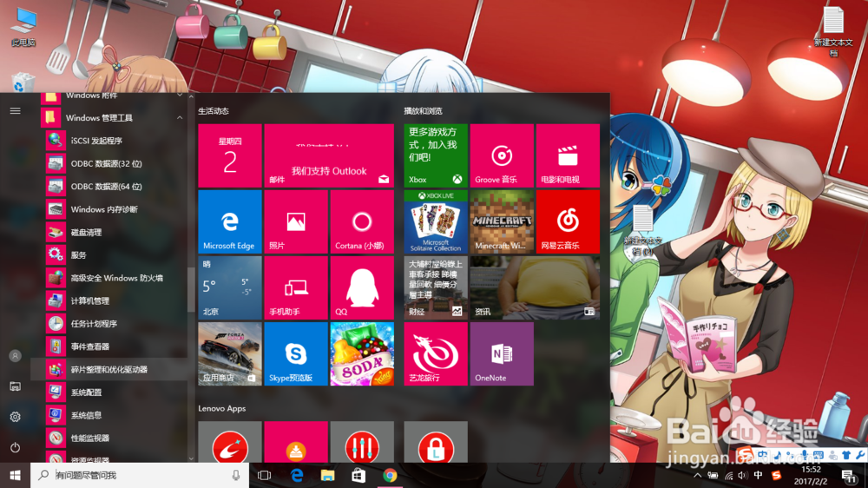
Task: Open 计算机管理
Action: pyautogui.click(x=109, y=300)
